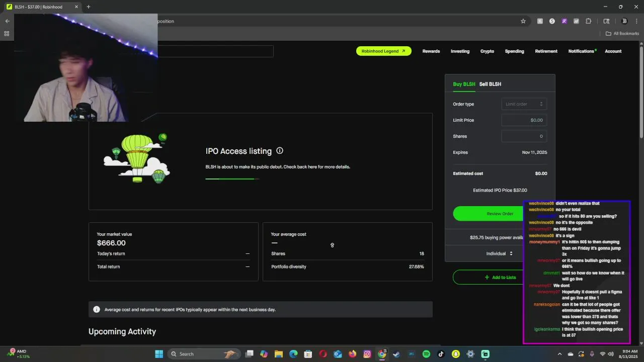
Task: Open Instagram from the taskbar
Action: click(x=367, y=354)
